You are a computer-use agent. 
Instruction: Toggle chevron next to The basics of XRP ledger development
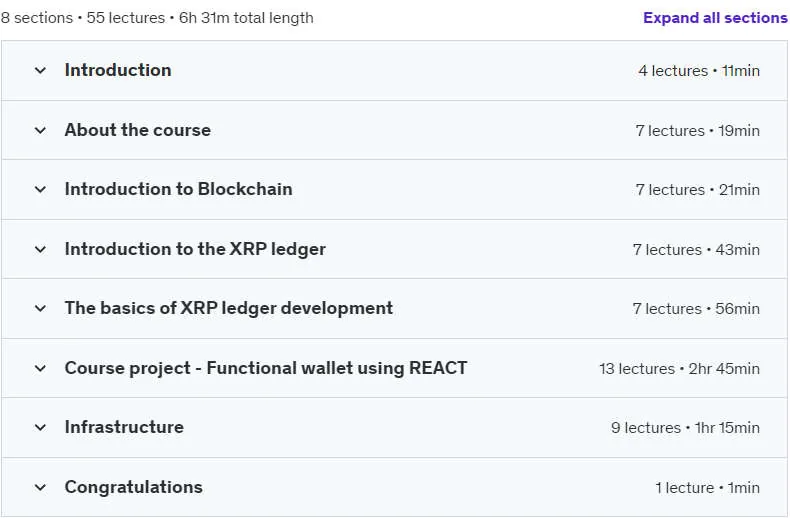(40, 308)
